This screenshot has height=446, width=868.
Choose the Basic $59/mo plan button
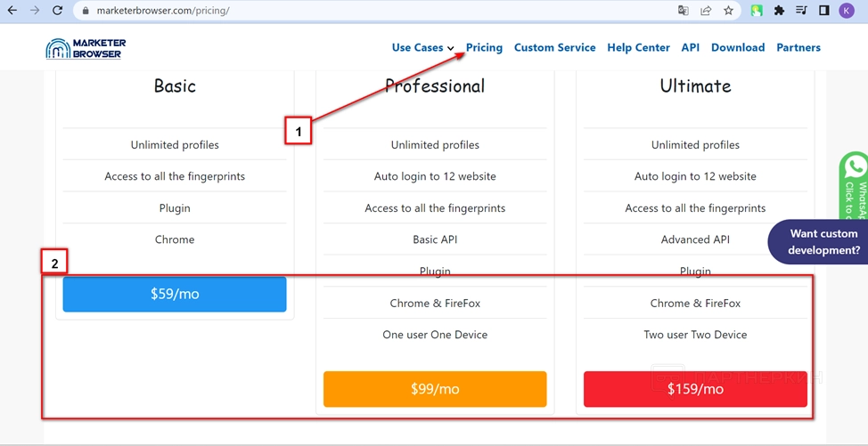(175, 294)
